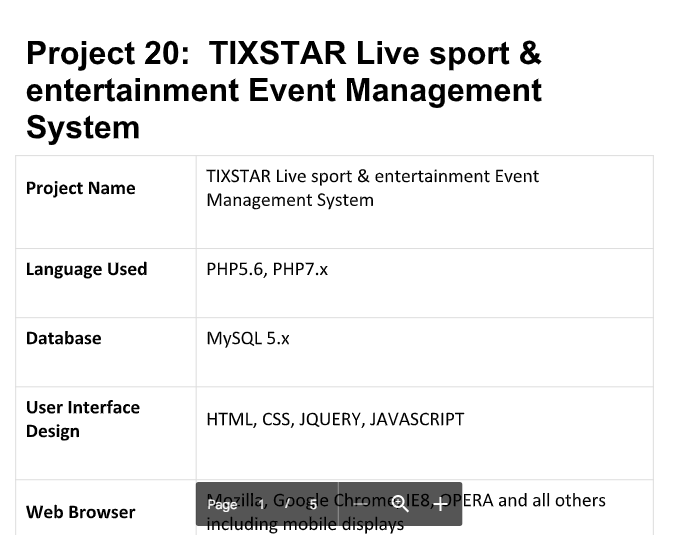Click the "PHP5.6, PHP7.x" cell value
Image resolution: width=699 pixels, height=535 pixels.
[x=267, y=269]
